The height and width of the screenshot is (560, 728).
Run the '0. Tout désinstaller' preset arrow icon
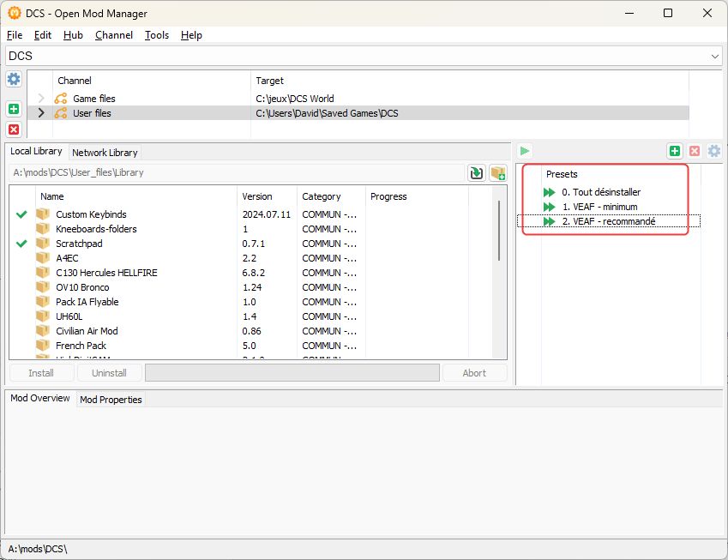549,192
